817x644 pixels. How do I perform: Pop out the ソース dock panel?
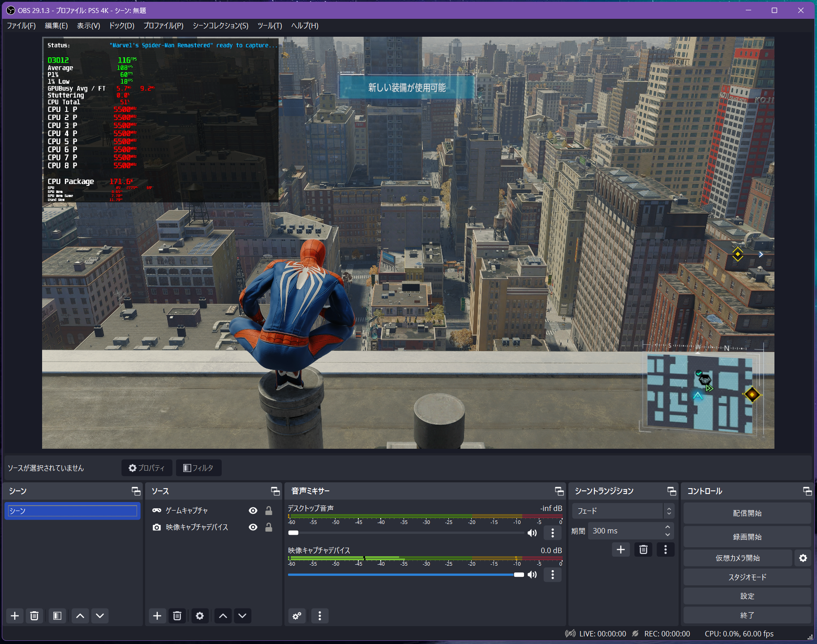(x=275, y=491)
